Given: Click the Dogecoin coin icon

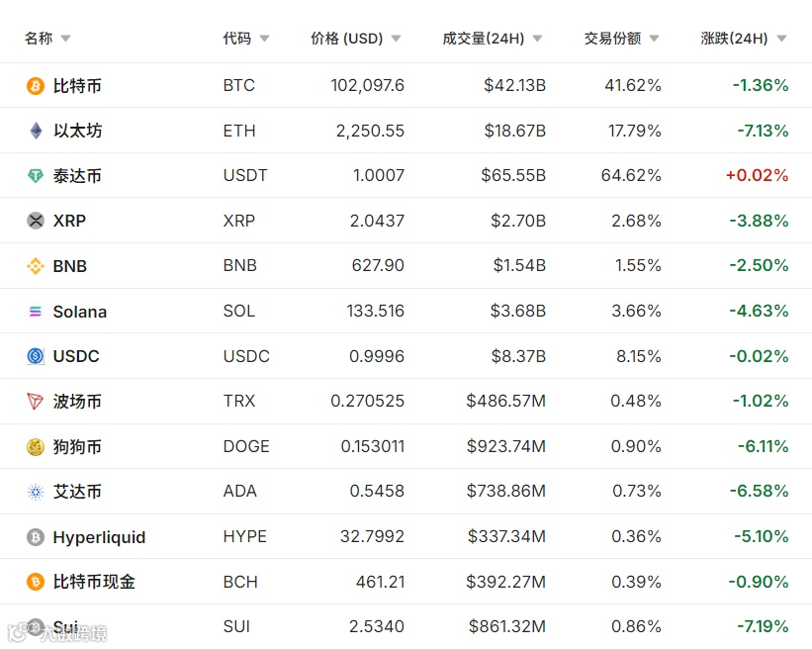Looking at the screenshot, I should click(x=36, y=447).
